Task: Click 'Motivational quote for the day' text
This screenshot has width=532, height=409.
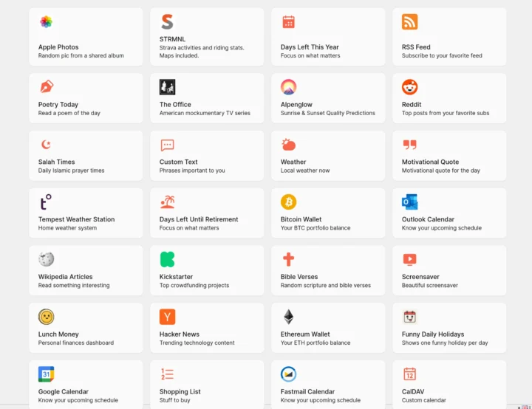Action: [440, 171]
